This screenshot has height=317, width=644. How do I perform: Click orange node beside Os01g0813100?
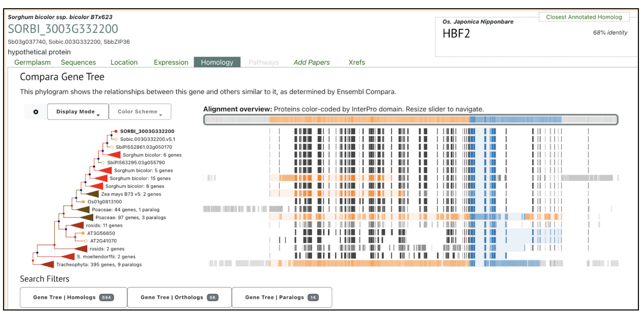83,202
